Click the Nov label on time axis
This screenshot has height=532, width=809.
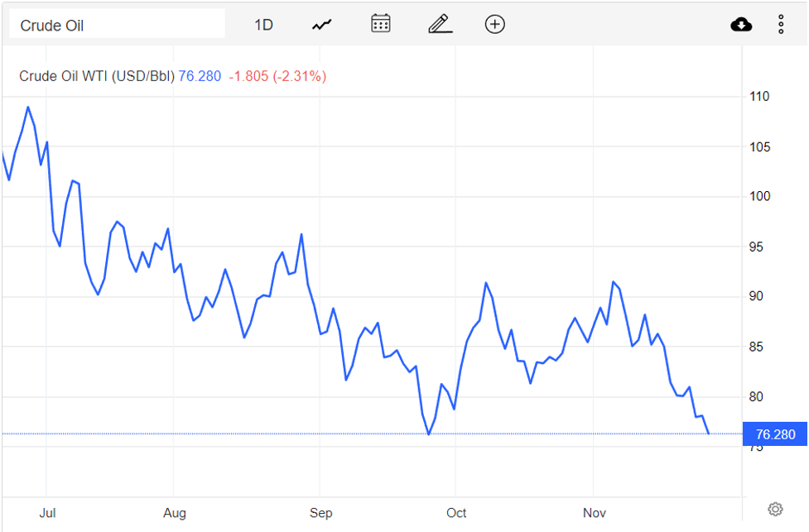click(x=594, y=513)
